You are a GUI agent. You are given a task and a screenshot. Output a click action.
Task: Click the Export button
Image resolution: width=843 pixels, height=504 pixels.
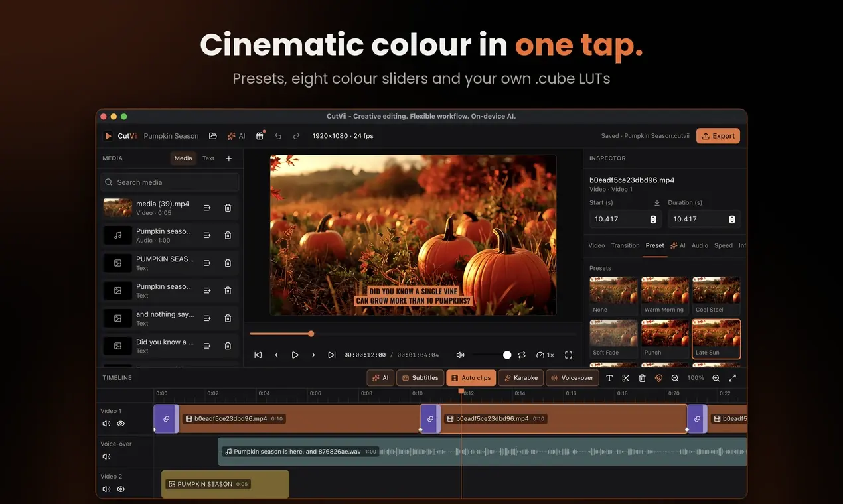[718, 136]
